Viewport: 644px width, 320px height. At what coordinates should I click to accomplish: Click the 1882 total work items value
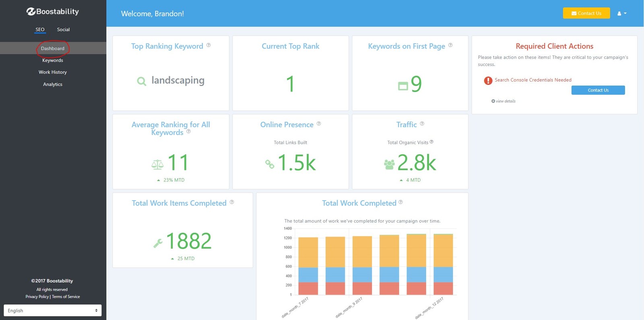[189, 241]
